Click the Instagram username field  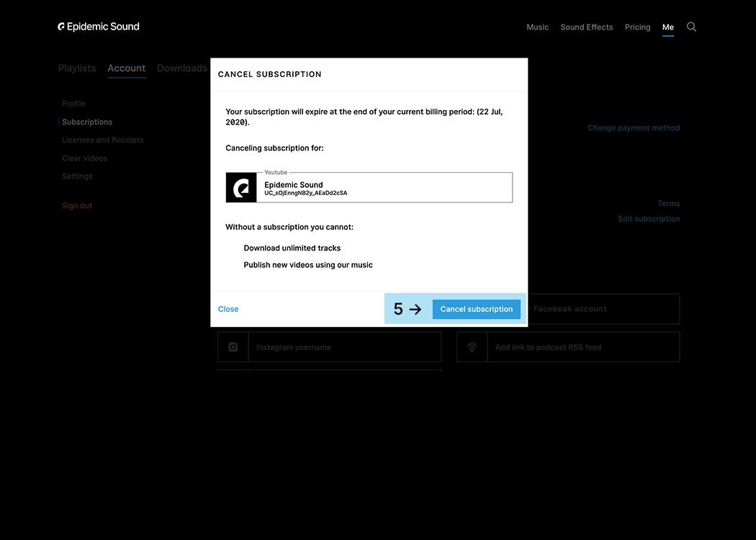(x=344, y=347)
